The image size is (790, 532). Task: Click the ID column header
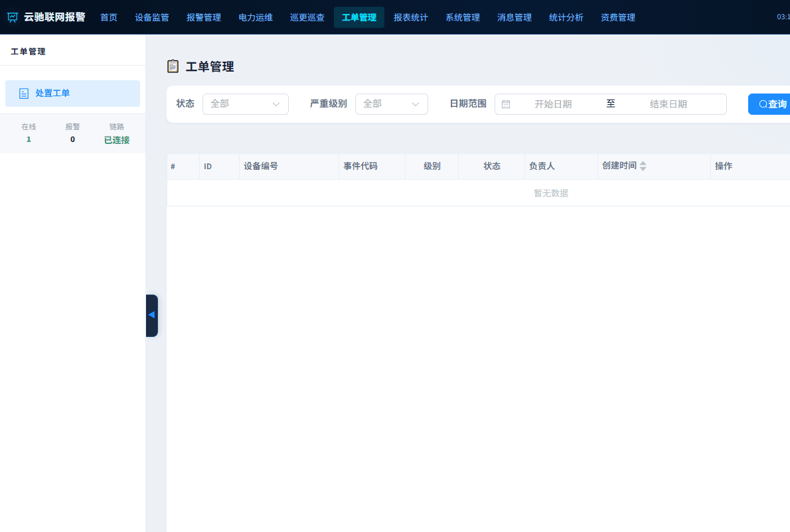[220, 166]
